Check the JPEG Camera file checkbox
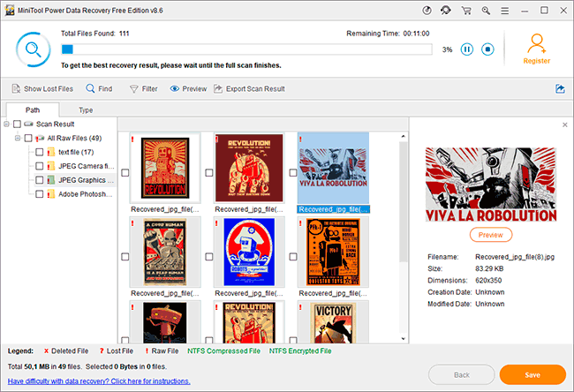574x392 pixels. pyautogui.click(x=40, y=166)
